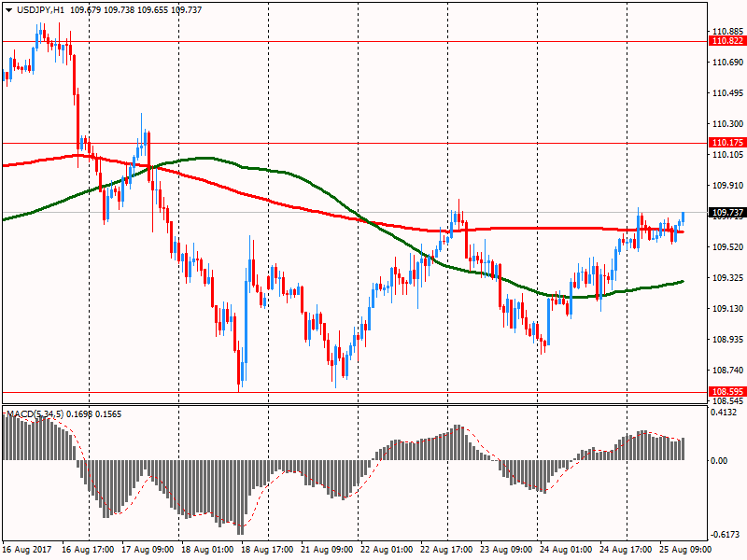Image resolution: width=747 pixels, height=560 pixels.
Task: Click the 110.300 price axis value
Action: [x=727, y=124]
